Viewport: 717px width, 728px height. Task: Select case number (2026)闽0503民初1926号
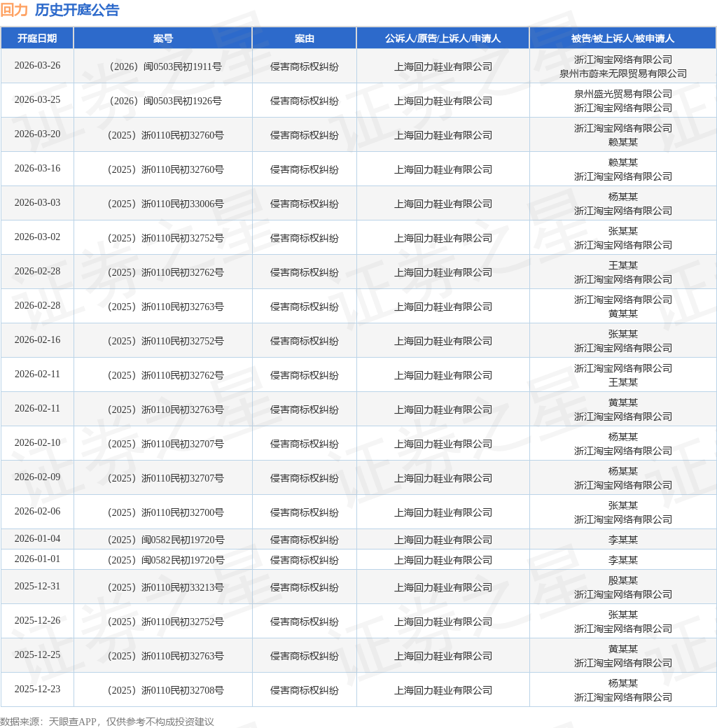pyautogui.click(x=165, y=101)
